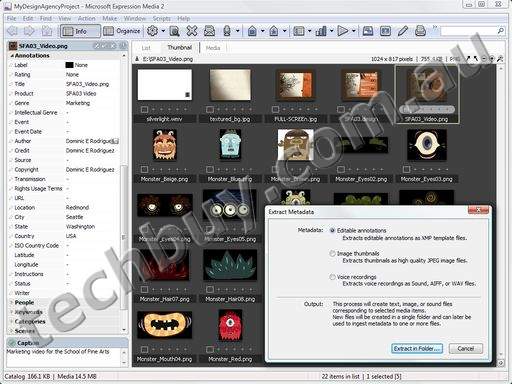Image resolution: width=512 pixels, height=384 pixels.
Task: Switch to the Media tab
Action: (x=213, y=48)
